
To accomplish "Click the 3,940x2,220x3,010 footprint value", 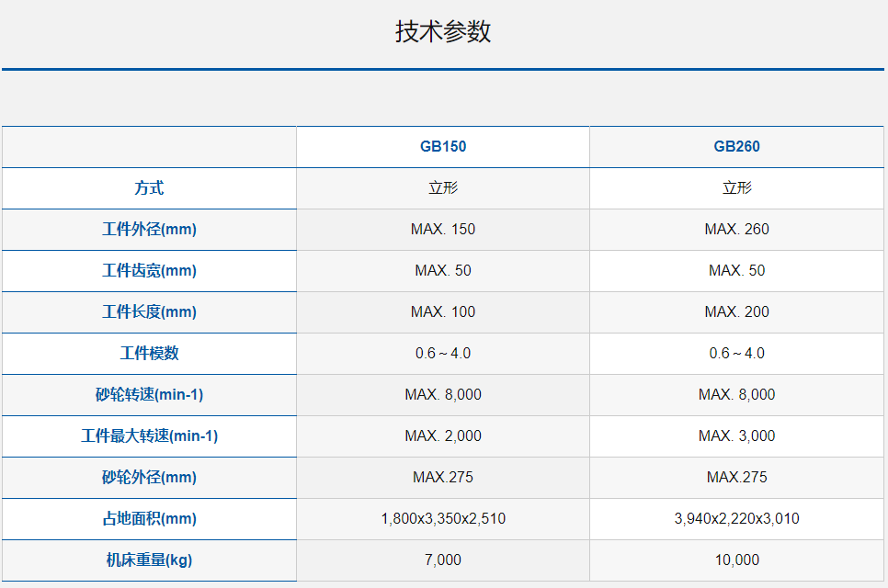I will pos(736,519).
